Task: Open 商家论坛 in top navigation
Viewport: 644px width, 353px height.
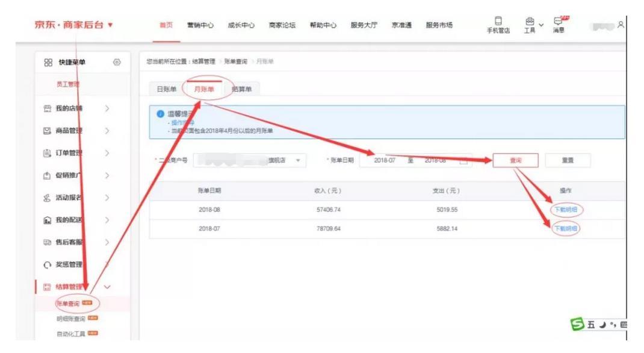Action: pyautogui.click(x=282, y=25)
